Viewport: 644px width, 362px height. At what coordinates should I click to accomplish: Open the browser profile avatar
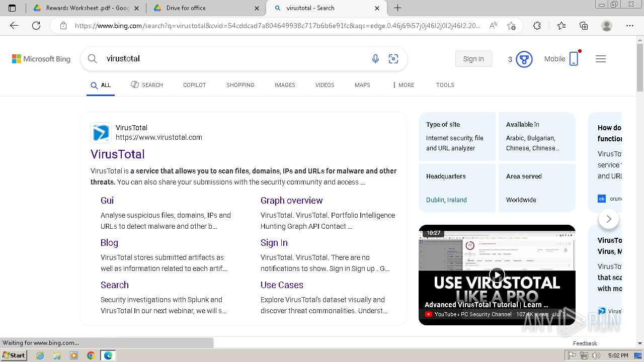tap(607, 26)
